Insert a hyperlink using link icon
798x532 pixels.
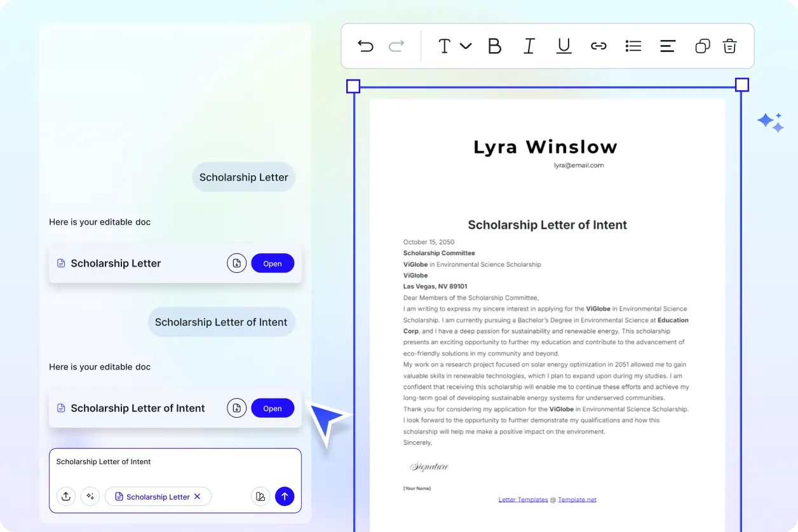point(598,46)
